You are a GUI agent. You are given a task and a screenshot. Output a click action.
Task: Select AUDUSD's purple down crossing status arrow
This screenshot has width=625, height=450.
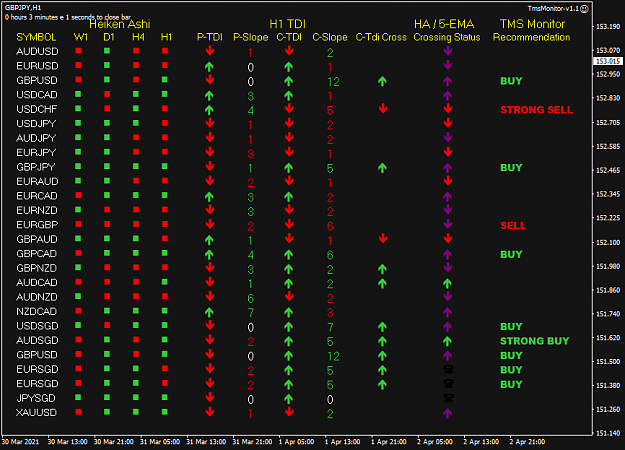(x=448, y=51)
